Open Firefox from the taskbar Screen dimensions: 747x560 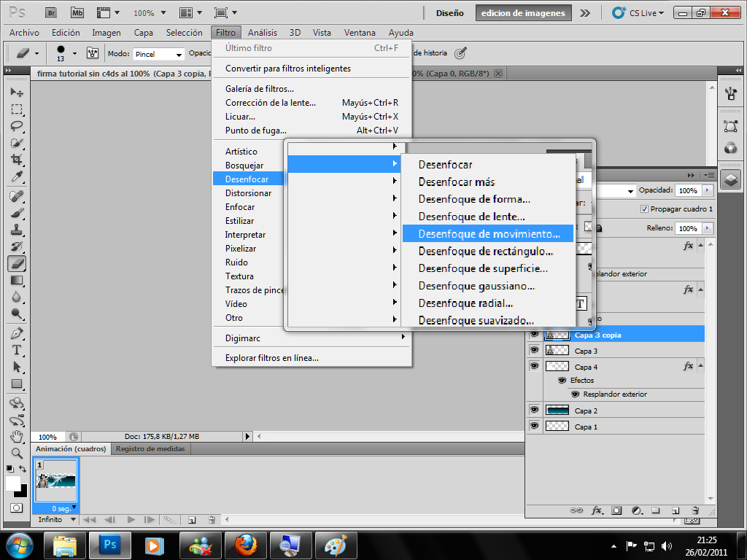247,545
